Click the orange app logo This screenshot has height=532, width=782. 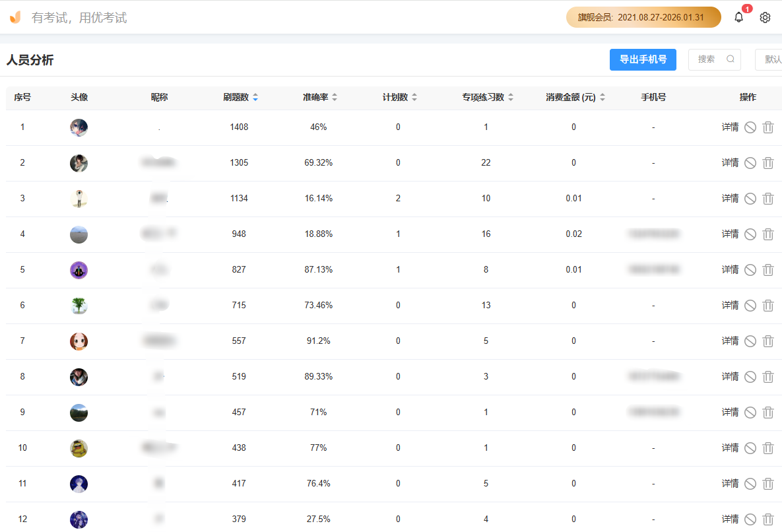pyautogui.click(x=15, y=17)
